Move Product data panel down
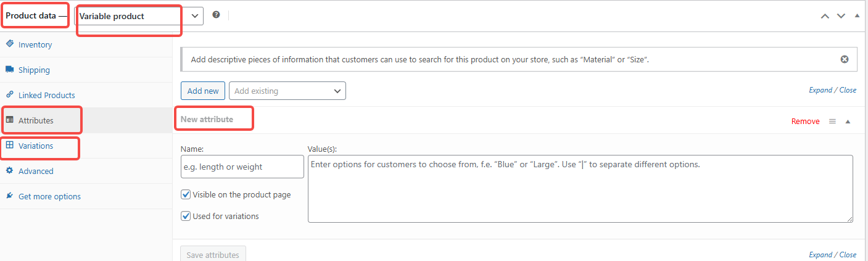 841,16
